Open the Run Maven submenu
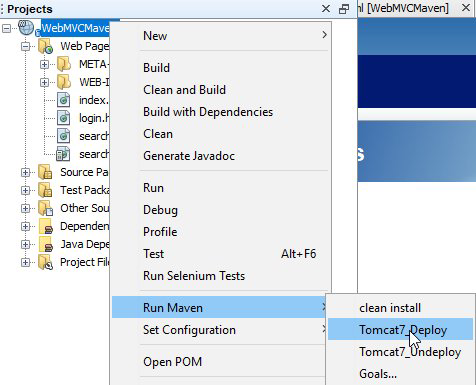476x385 pixels. tap(219, 307)
